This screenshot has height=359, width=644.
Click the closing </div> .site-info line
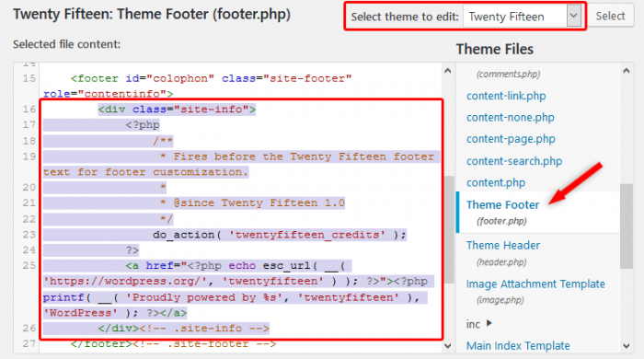coord(184,329)
